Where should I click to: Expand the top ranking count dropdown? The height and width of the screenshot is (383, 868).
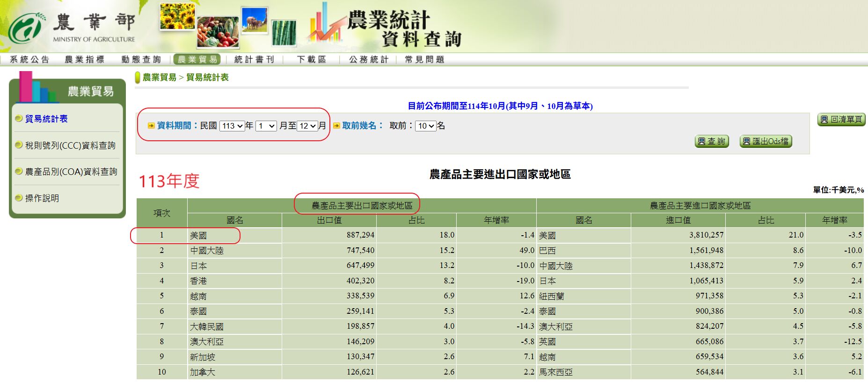pyautogui.click(x=426, y=126)
